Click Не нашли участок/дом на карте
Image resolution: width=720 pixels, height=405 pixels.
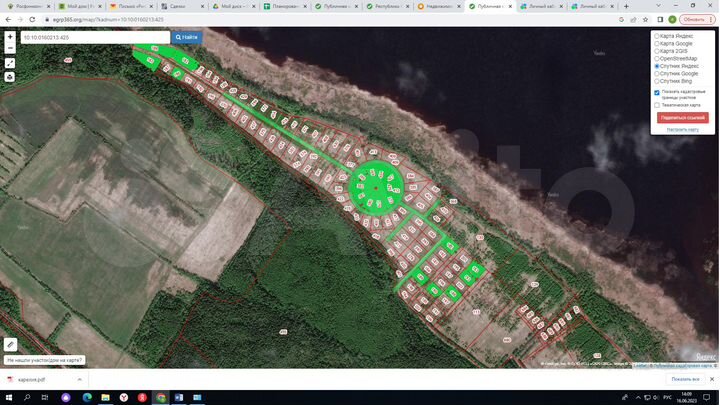tap(45, 360)
